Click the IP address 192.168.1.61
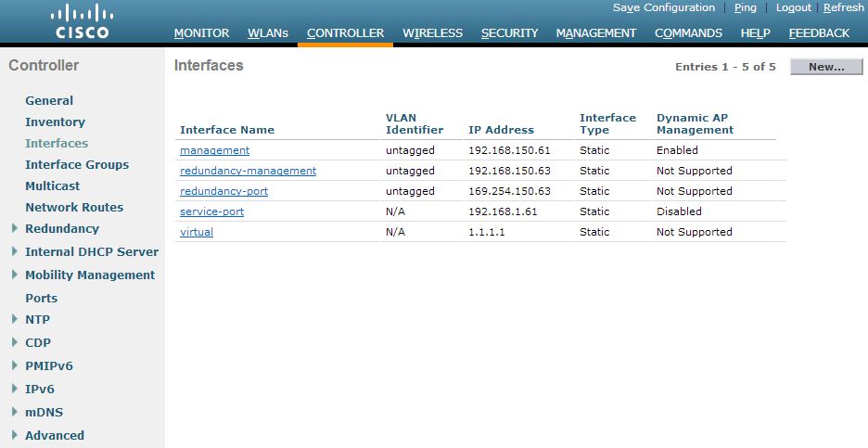 [503, 211]
